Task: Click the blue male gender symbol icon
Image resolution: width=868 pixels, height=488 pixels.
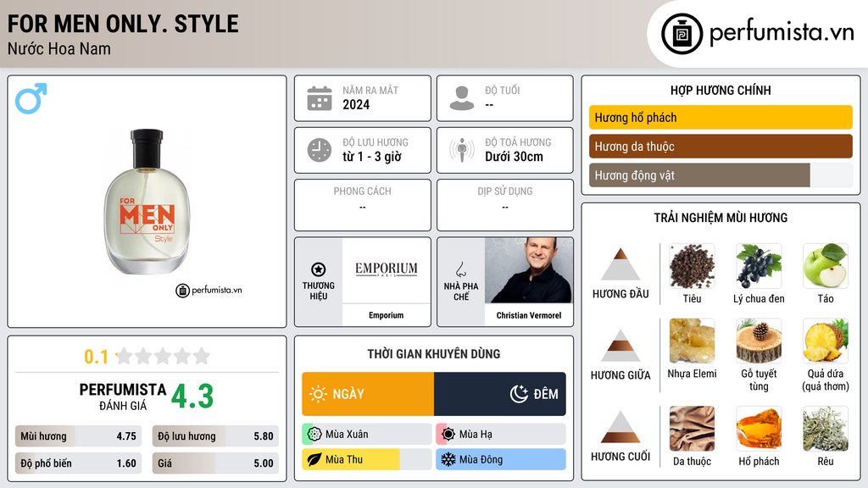Action: point(31,98)
